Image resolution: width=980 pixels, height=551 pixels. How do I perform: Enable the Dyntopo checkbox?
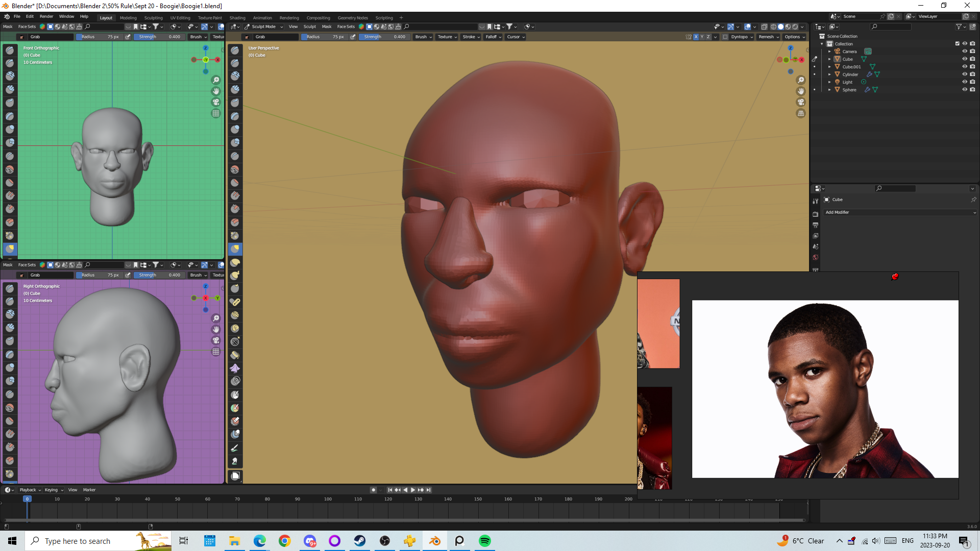pos(725,37)
